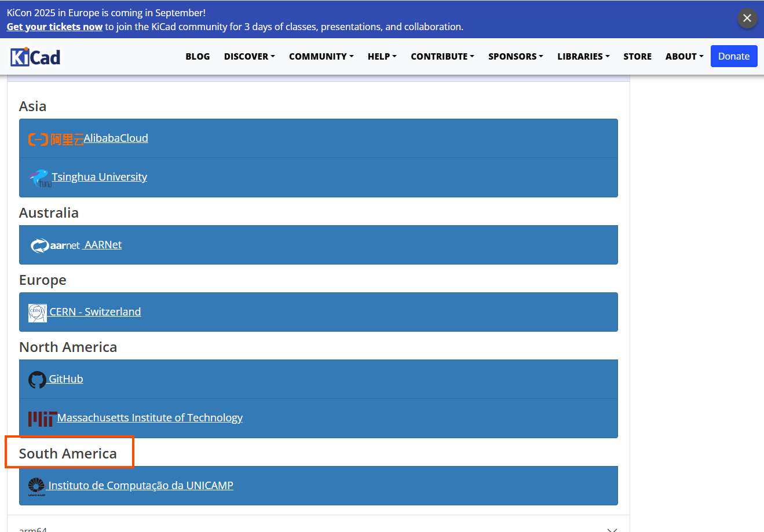
Task: Expand the Discover dropdown menu
Action: click(249, 56)
